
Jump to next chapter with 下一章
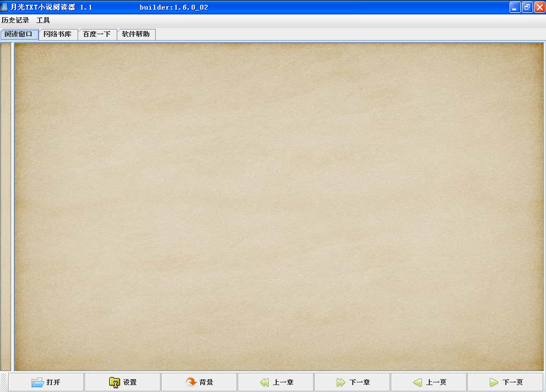(341, 382)
